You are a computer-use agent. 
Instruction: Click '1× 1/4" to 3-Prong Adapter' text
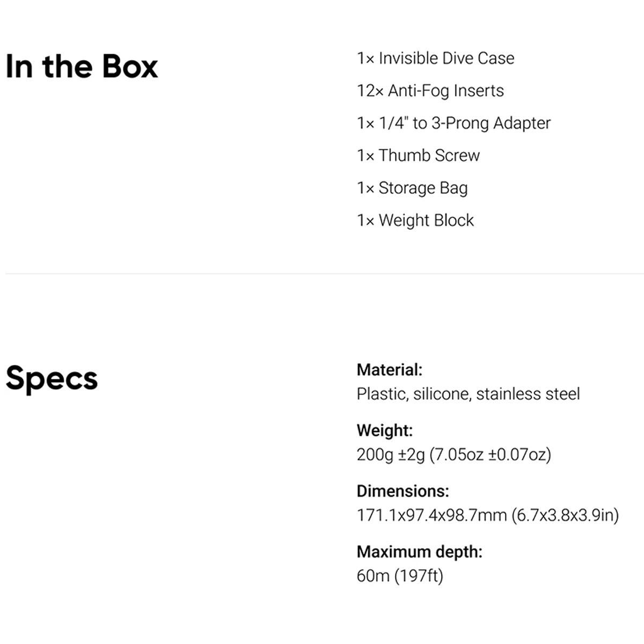[x=454, y=123]
